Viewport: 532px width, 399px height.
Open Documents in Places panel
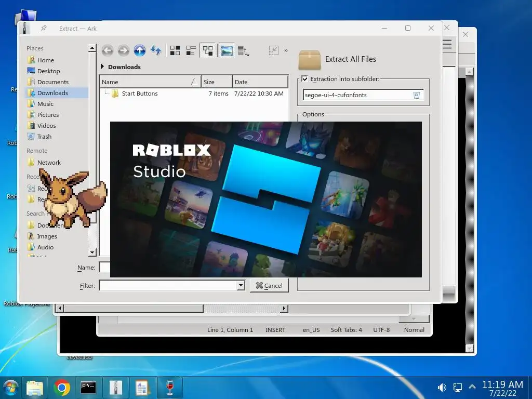[52, 82]
